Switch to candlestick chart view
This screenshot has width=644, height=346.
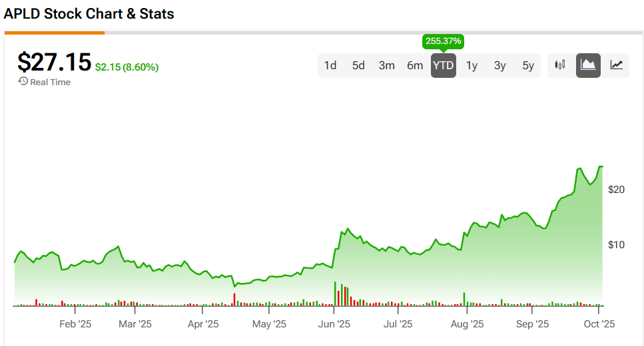click(560, 65)
